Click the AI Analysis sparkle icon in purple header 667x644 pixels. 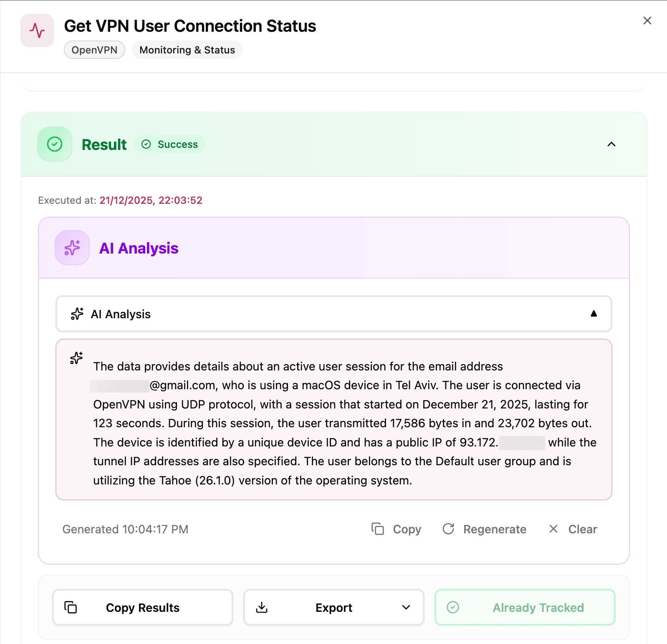[x=72, y=247]
